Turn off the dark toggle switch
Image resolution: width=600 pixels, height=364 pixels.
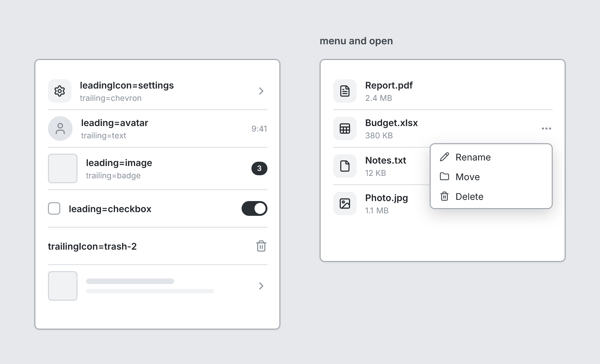pos(255,208)
